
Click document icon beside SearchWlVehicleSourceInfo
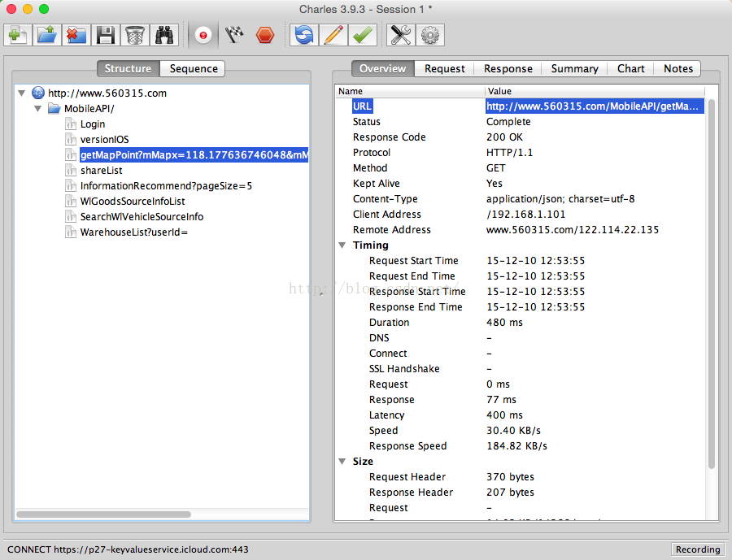coord(71,216)
